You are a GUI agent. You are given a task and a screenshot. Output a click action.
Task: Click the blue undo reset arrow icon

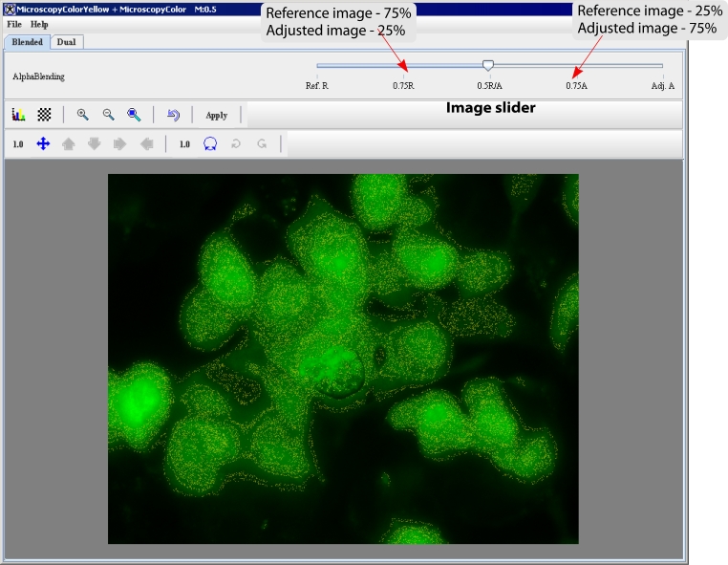173,115
